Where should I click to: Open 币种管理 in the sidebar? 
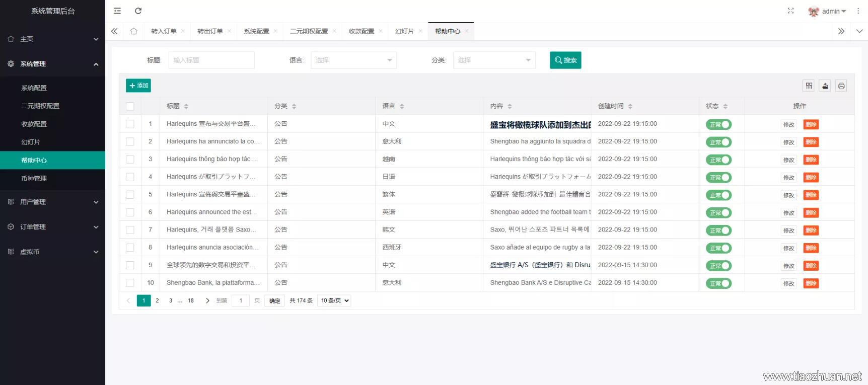[x=52, y=178]
